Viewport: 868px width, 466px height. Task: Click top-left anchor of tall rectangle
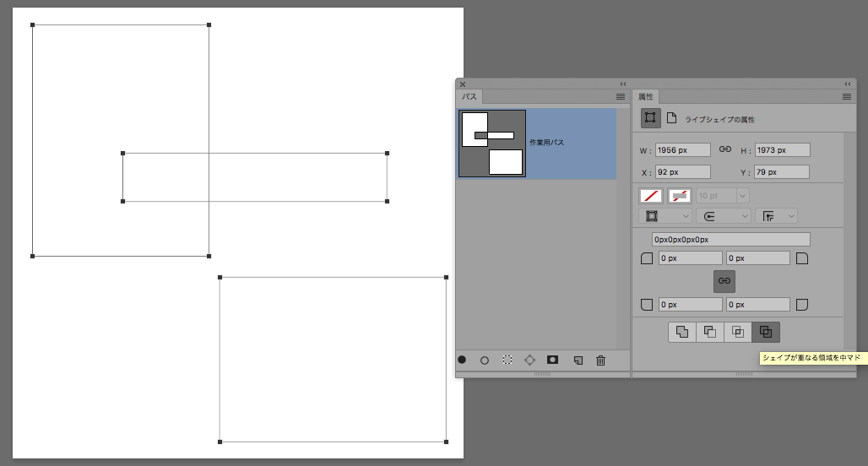pos(33,25)
